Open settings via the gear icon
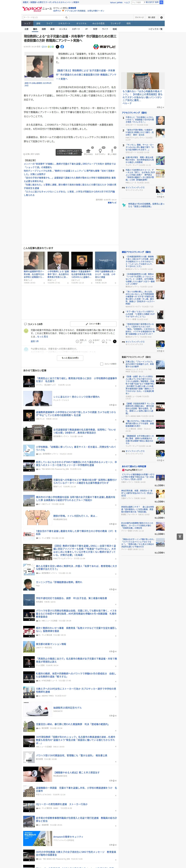186x868 pixels. [161, 18]
